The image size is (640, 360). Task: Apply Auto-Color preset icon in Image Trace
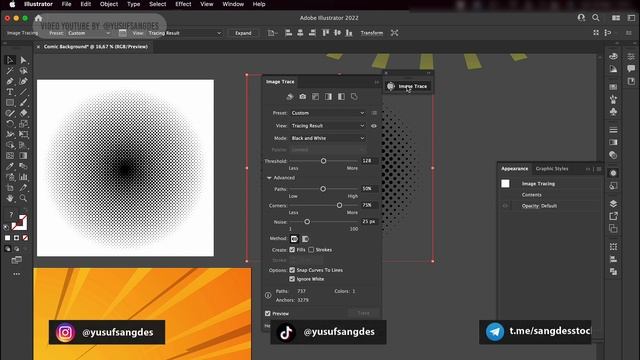(290, 97)
